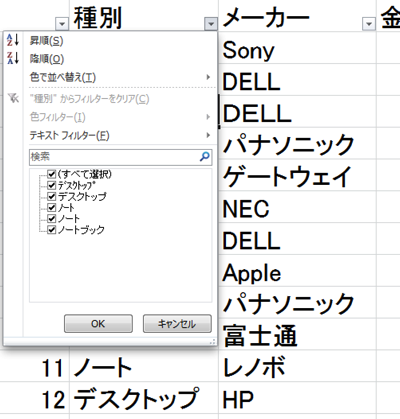Dismiss the filter menu with キャンセル

click(x=177, y=324)
